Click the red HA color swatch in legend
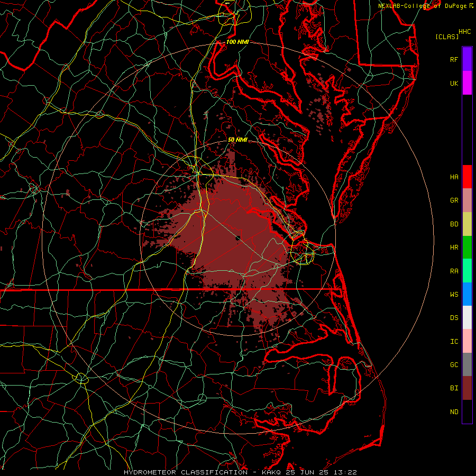Image resolution: width=476 pixels, height=476 pixels. point(467,177)
